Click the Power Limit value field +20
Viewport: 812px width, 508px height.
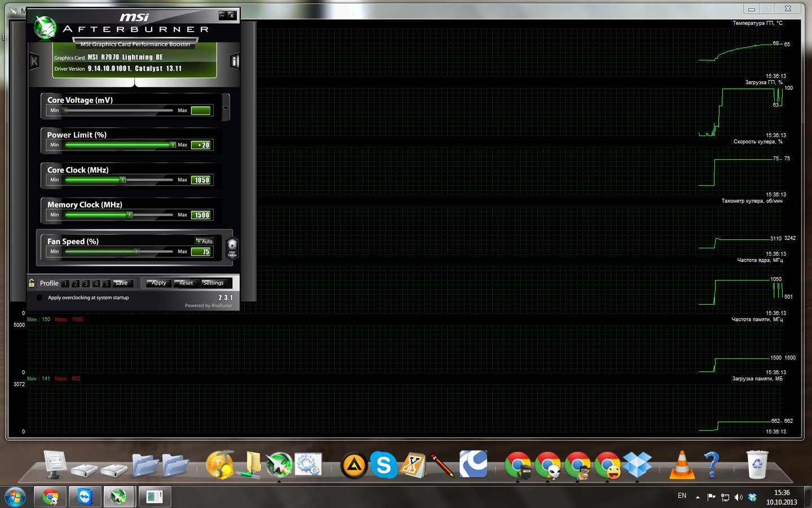coord(201,145)
